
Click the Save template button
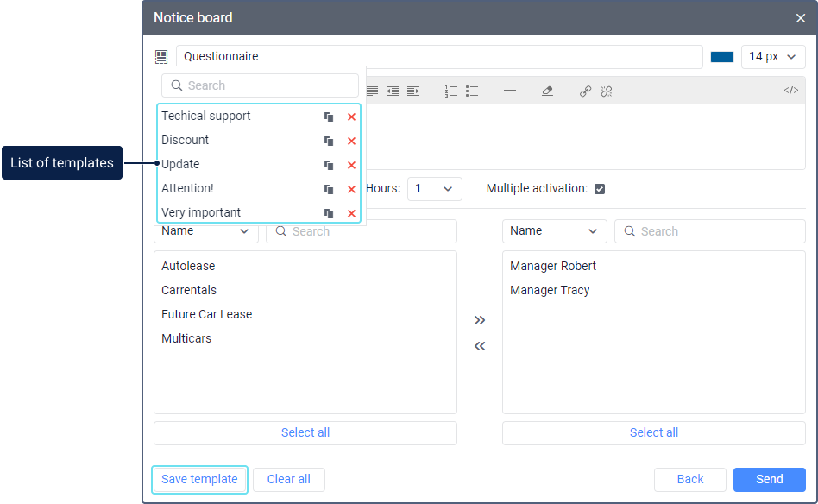pos(199,479)
